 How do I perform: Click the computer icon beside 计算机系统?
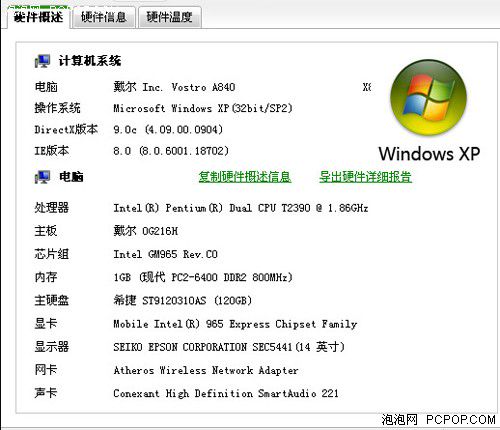click(x=42, y=61)
